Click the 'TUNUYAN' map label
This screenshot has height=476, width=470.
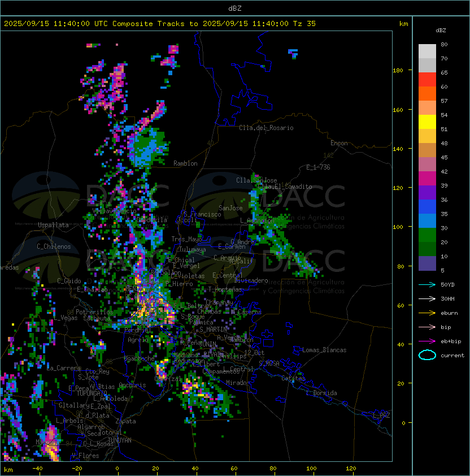120,440
